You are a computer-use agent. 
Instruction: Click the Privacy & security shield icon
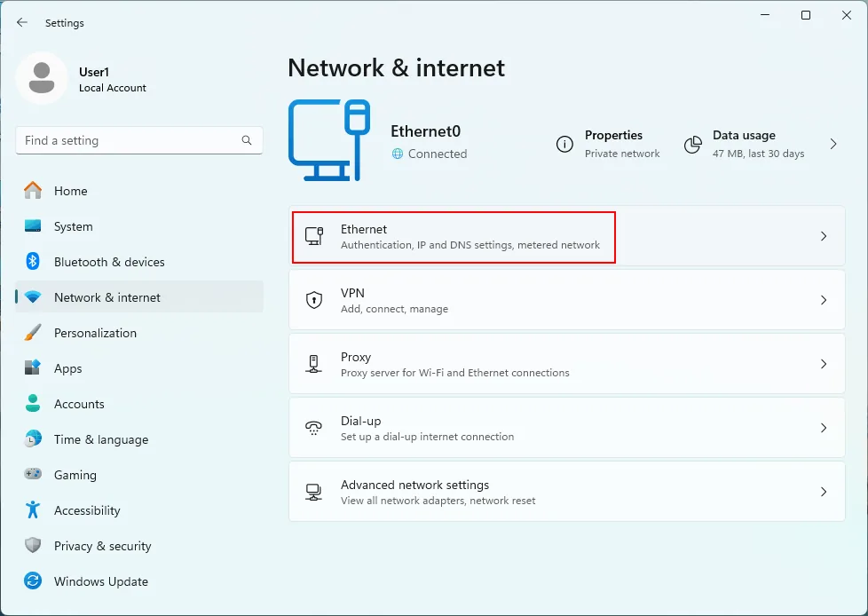click(33, 545)
